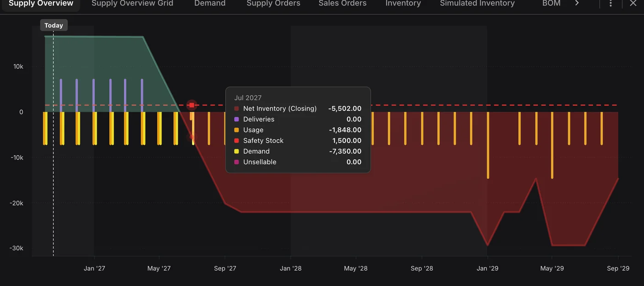This screenshot has width=644, height=286.
Task: Click the Safety Stock tooltip row label
Action: (x=263, y=141)
